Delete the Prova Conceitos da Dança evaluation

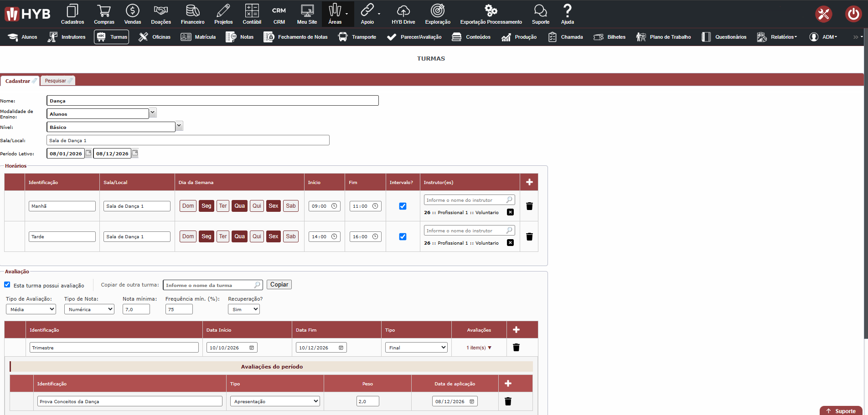point(508,401)
